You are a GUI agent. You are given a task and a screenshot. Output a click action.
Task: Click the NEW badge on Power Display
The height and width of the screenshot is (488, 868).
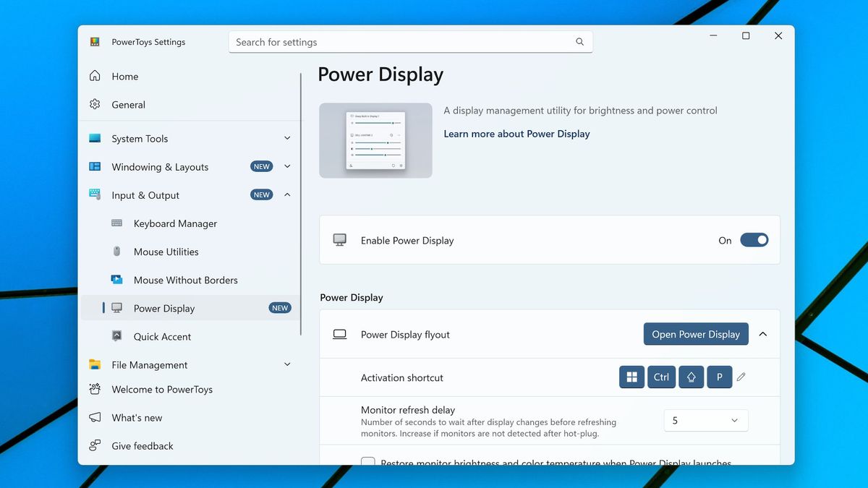point(280,308)
